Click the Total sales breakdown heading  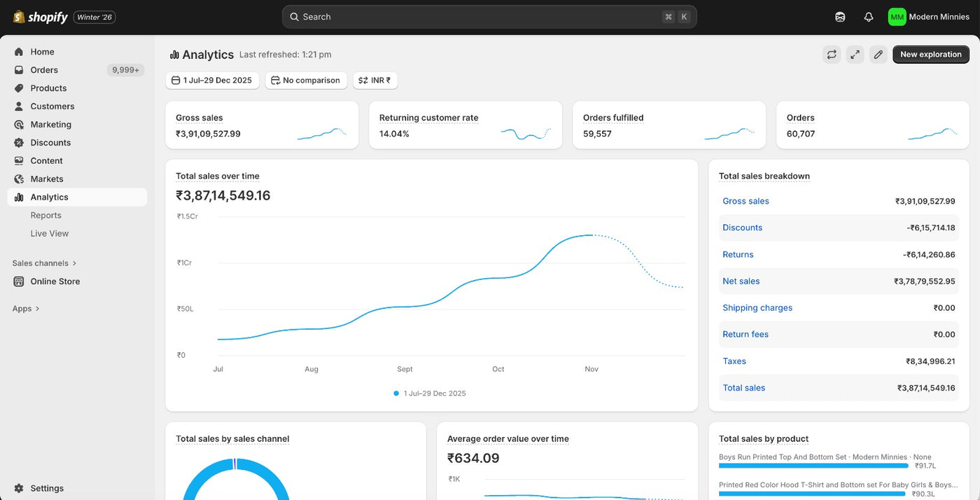[x=764, y=176]
